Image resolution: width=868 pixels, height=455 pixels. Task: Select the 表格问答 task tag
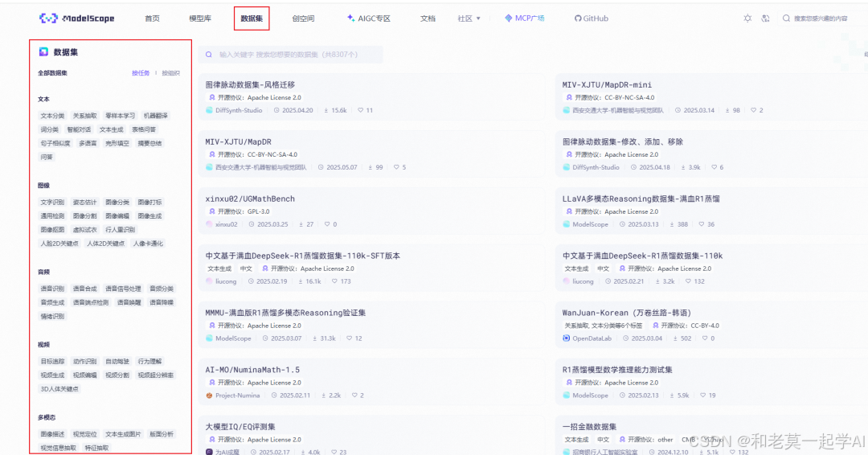click(x=144, y=129)
